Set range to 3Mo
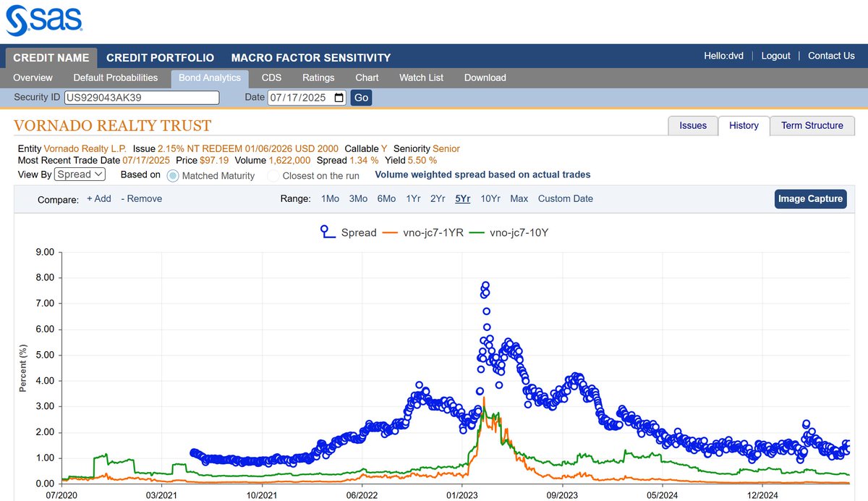Screen dimensions: 868x501 pos(358,198)
